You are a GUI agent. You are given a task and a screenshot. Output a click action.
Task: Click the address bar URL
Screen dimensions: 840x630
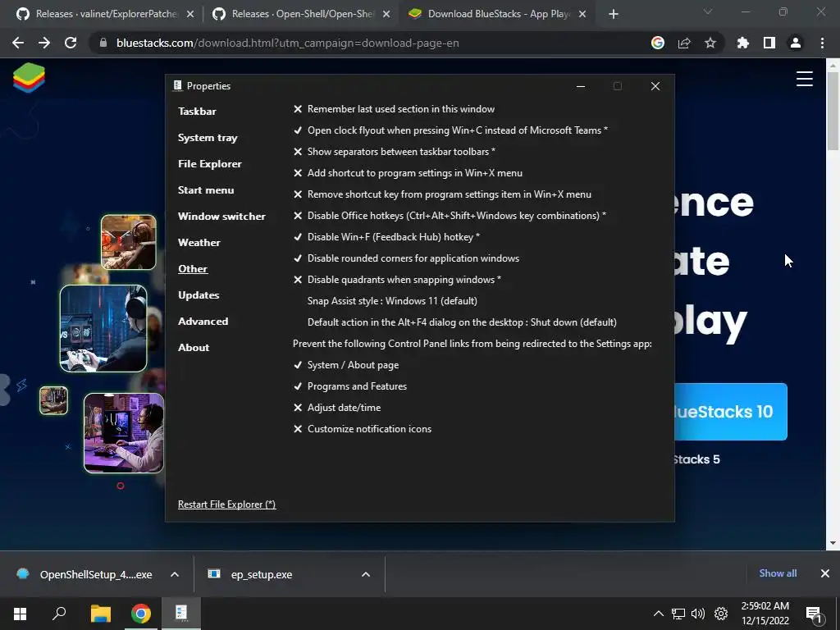coord(288,43)
